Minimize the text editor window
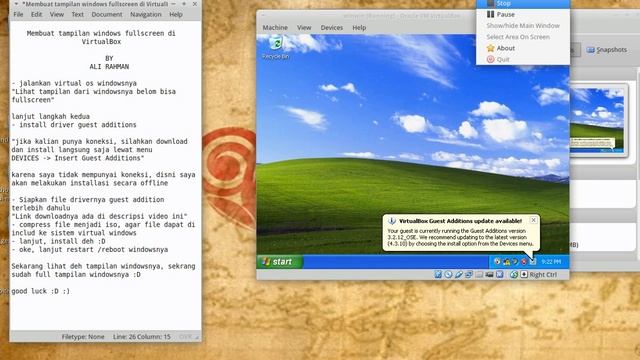 (173, 4)
